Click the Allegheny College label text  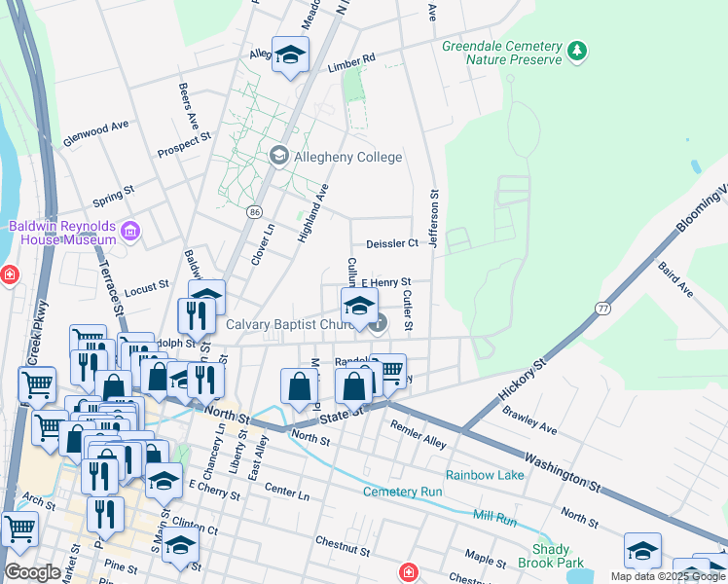pyautogui.click(x=348, y=157)
